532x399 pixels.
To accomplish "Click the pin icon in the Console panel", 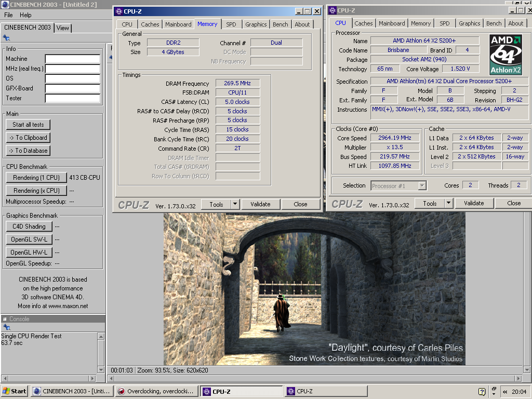I will coord(6,327).
